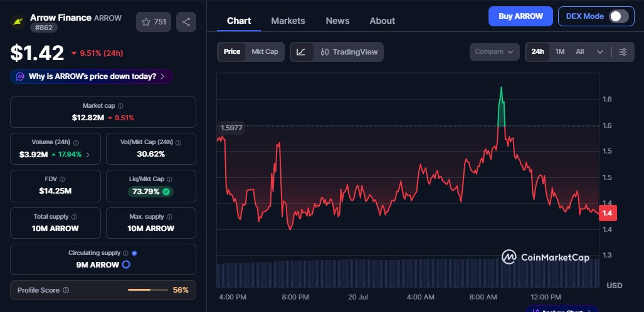Click the green check in Liq/Mkt Cap badge
The image size is (644, 312).
[166, 192]
